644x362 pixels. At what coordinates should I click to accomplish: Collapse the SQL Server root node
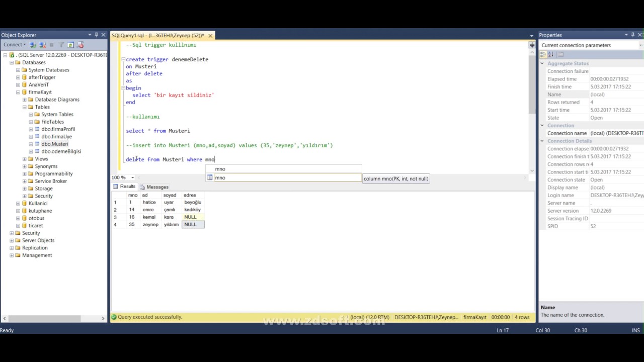click(x=5, y=55)
